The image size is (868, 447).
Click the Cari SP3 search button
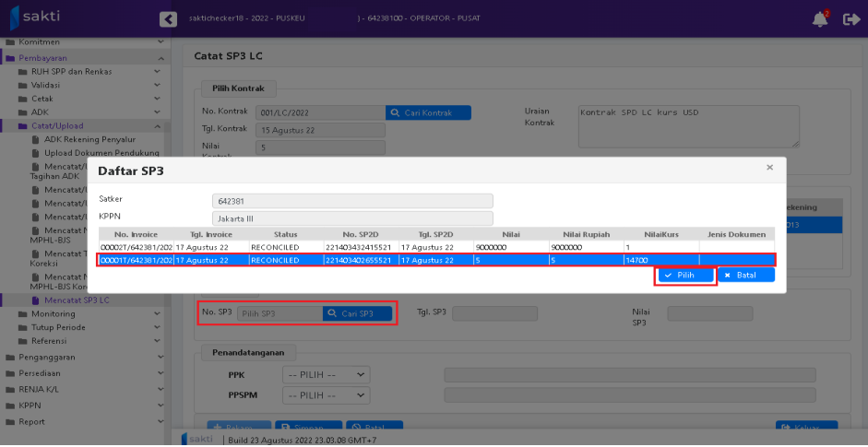tap(358, 313)
